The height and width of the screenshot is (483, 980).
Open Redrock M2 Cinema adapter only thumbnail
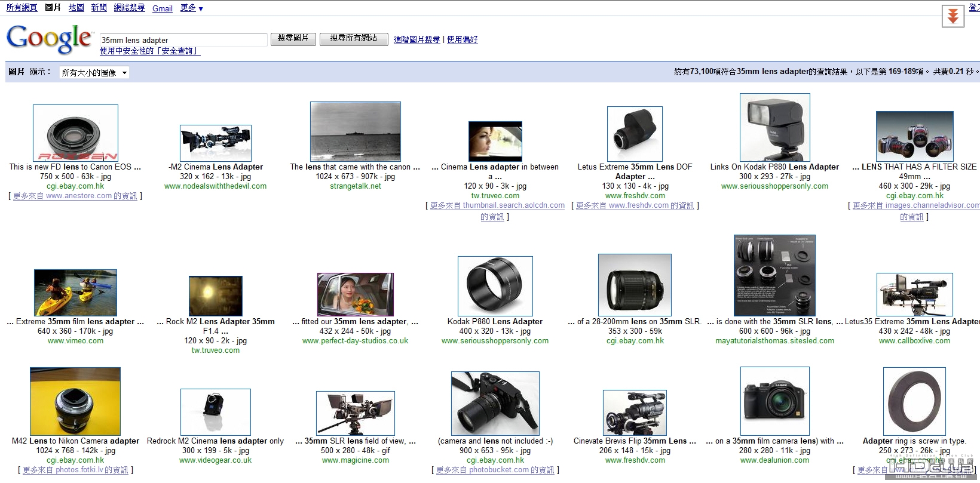[x=216, y=412]
